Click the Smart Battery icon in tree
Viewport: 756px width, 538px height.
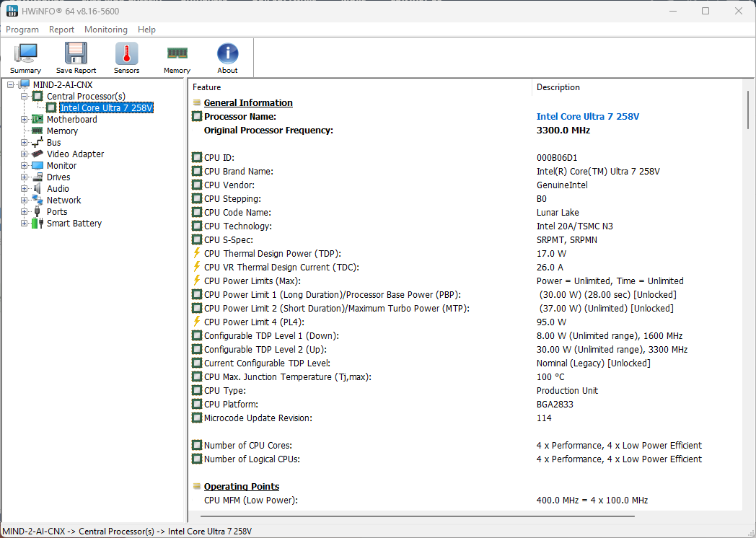(37, 223)
